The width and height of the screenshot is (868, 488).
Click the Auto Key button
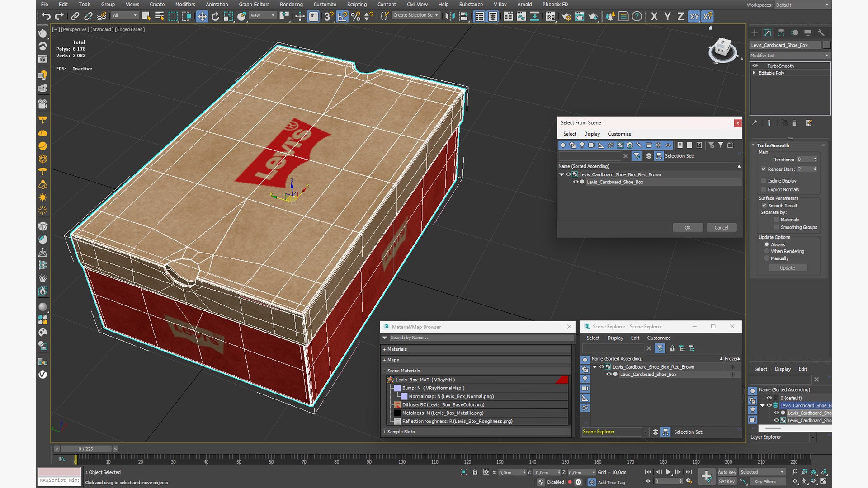point(727,472)
